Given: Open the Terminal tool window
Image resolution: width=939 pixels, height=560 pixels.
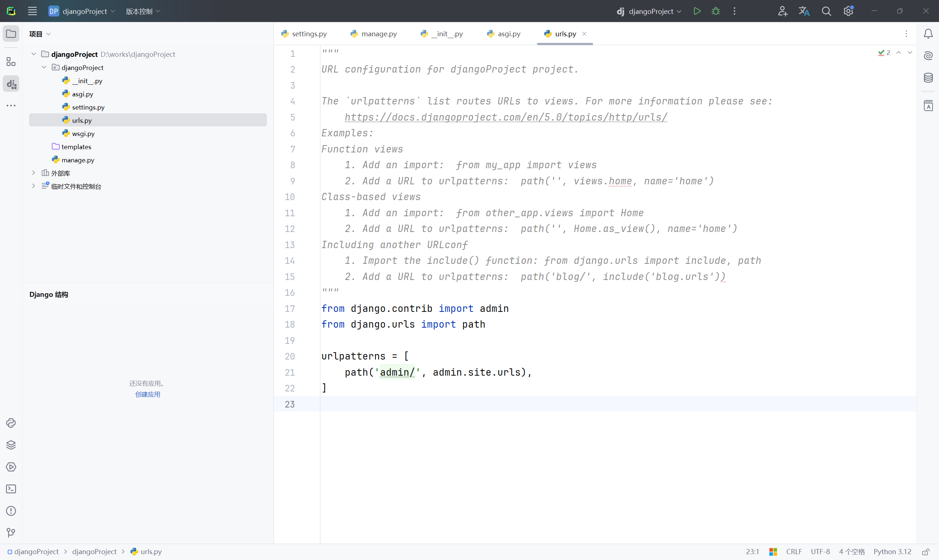Looking at the screenshot, I should point(11,489).
